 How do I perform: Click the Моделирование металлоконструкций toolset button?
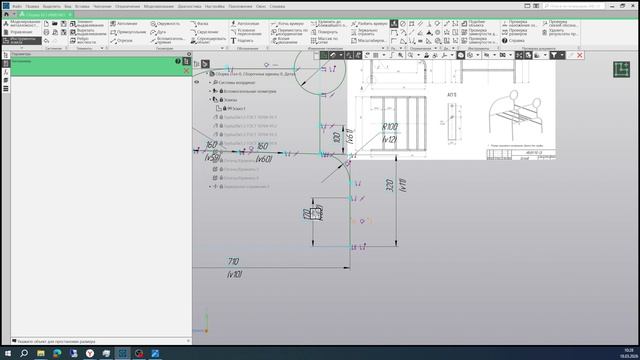[21, 24]
